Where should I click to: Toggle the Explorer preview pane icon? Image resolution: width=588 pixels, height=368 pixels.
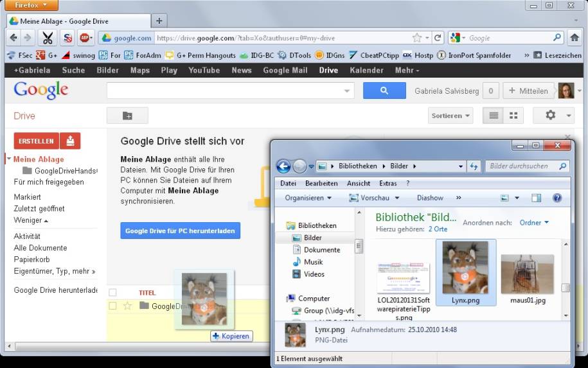536,198
